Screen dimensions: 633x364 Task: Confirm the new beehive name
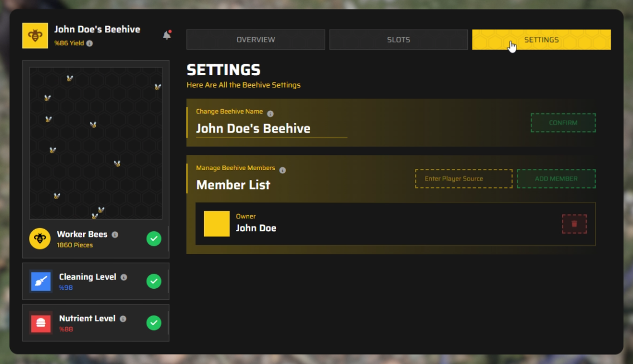point(563,123)
